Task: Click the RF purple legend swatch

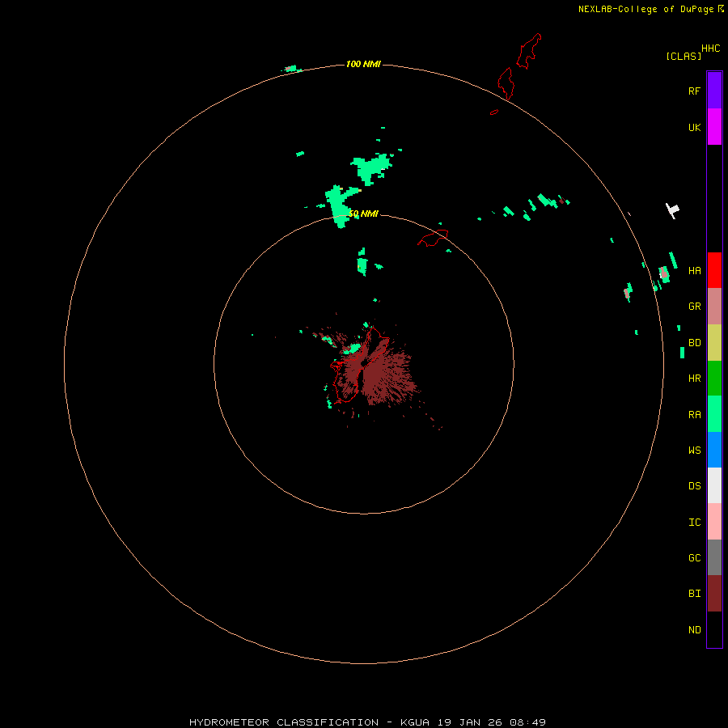Action: 714,91
